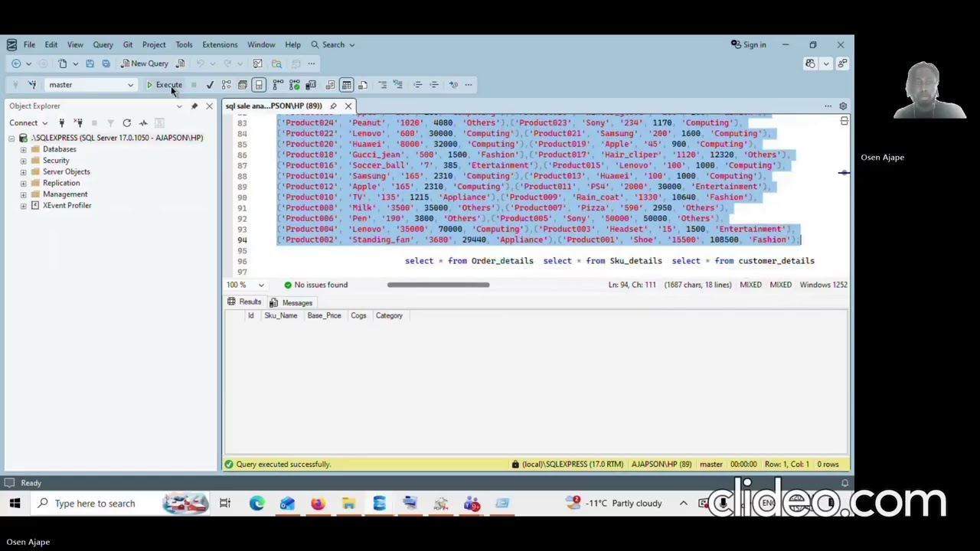This screenshot has height=551, width=980.
Task: Open the Tools menu
Action: click(184, 44)
